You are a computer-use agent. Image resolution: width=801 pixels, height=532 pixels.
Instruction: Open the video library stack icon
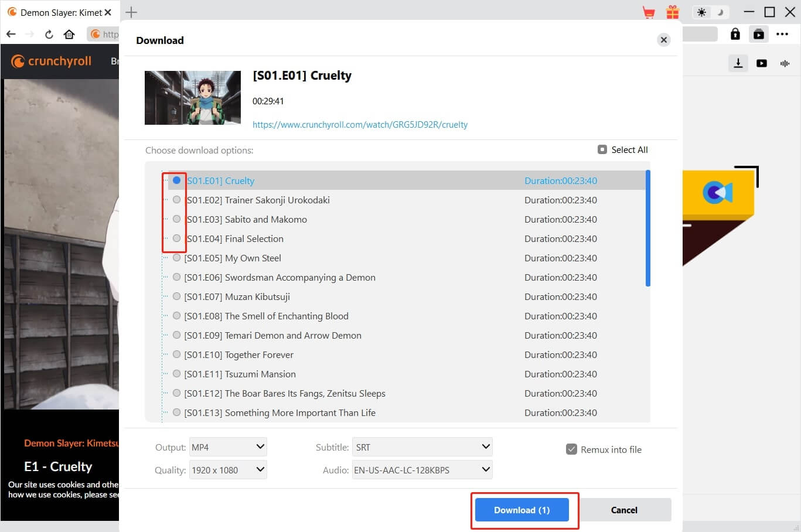pos(759,34)
